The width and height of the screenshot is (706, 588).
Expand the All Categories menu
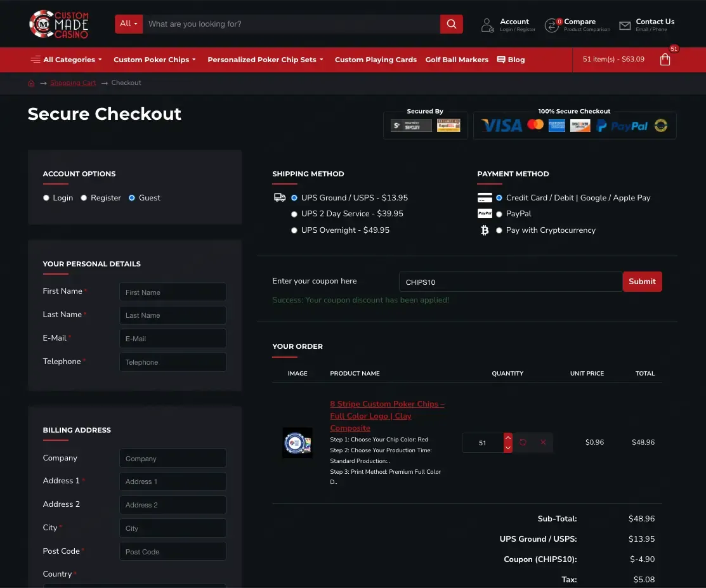coord(66,60)
